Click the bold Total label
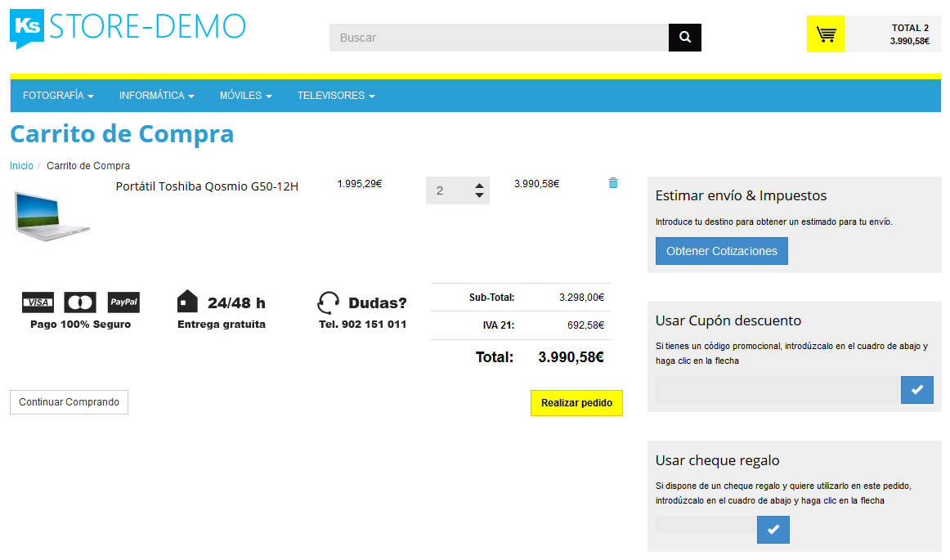 coord(495,357)
